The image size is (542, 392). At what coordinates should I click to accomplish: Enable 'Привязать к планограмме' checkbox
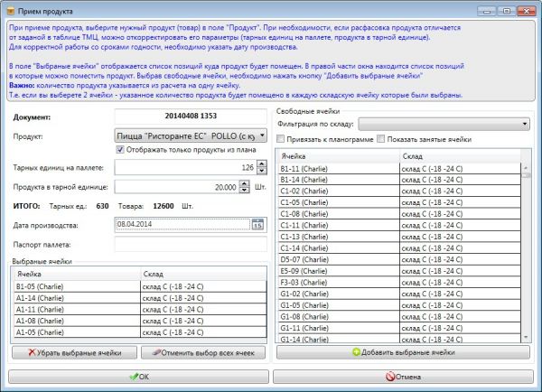pos(280,140)
